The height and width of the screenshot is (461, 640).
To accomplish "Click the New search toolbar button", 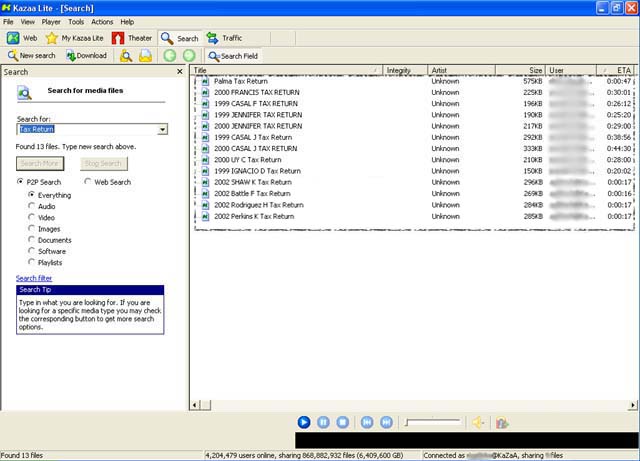I will click(31, 56).
